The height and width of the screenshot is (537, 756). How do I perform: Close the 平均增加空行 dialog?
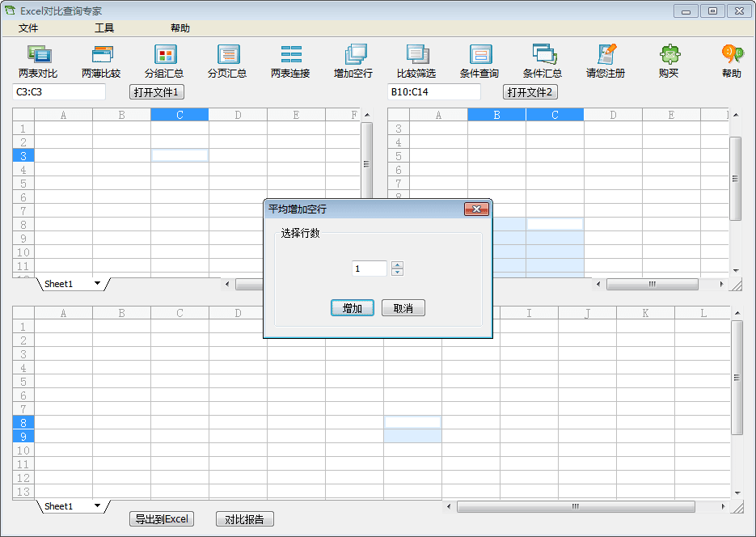tap(476, 209)
